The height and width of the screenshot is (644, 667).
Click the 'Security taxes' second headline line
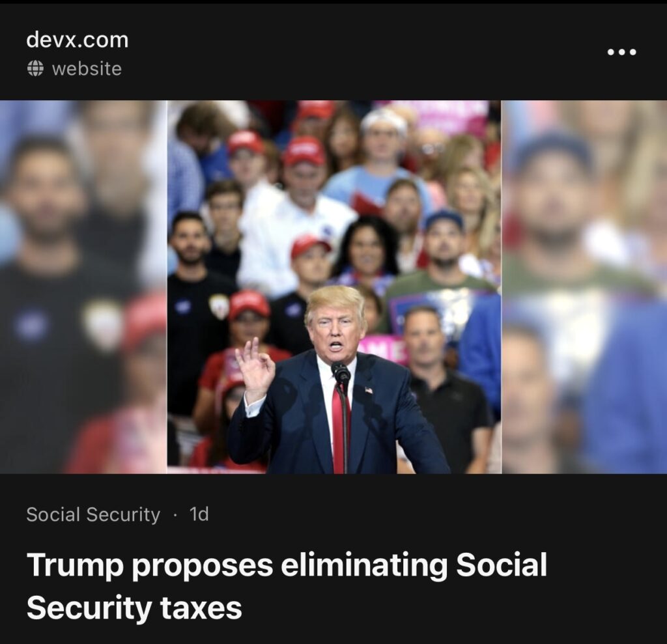coord(134,608)
